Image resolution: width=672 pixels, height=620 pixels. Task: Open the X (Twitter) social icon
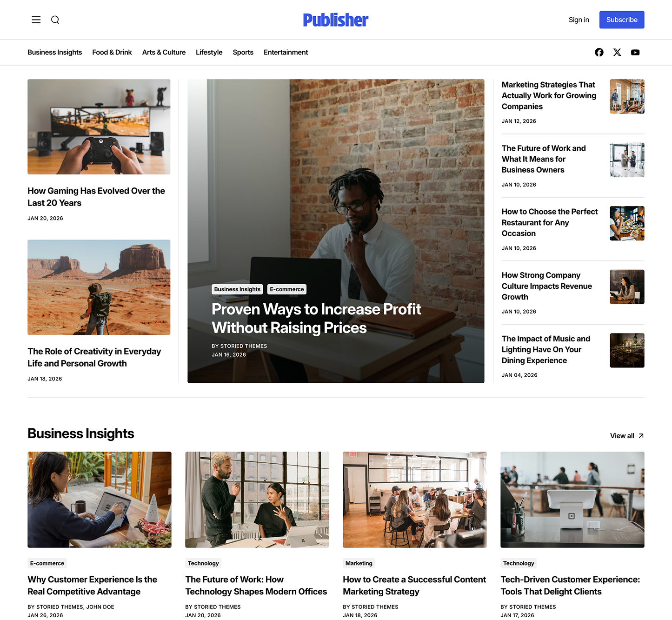click(617, 53)
